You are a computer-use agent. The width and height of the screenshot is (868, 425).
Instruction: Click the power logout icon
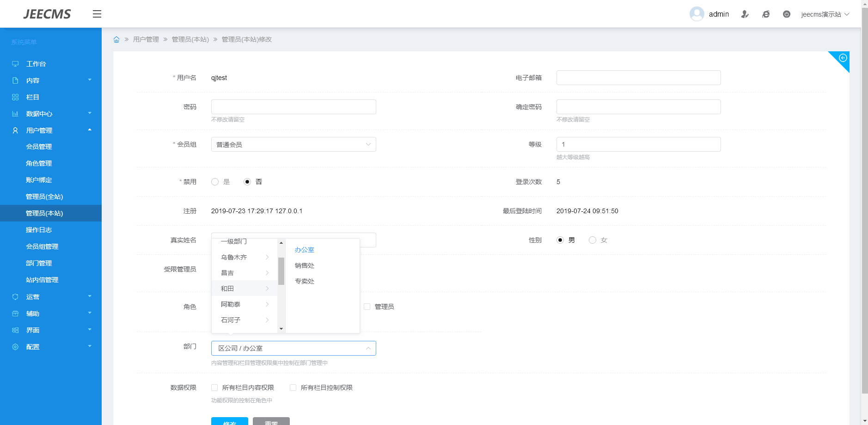pos(787,14)
